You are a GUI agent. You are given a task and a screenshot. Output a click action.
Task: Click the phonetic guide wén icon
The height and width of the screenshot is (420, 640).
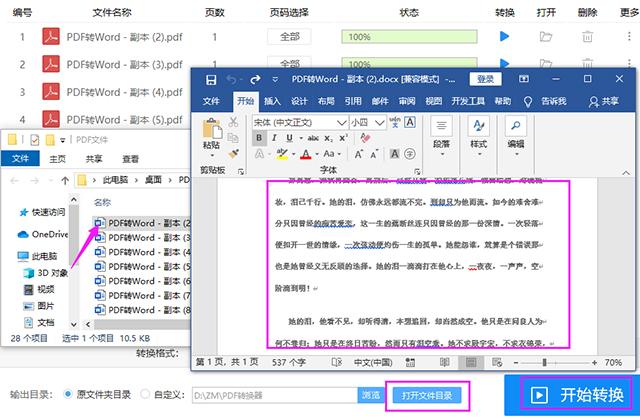[x=395, y=122]
